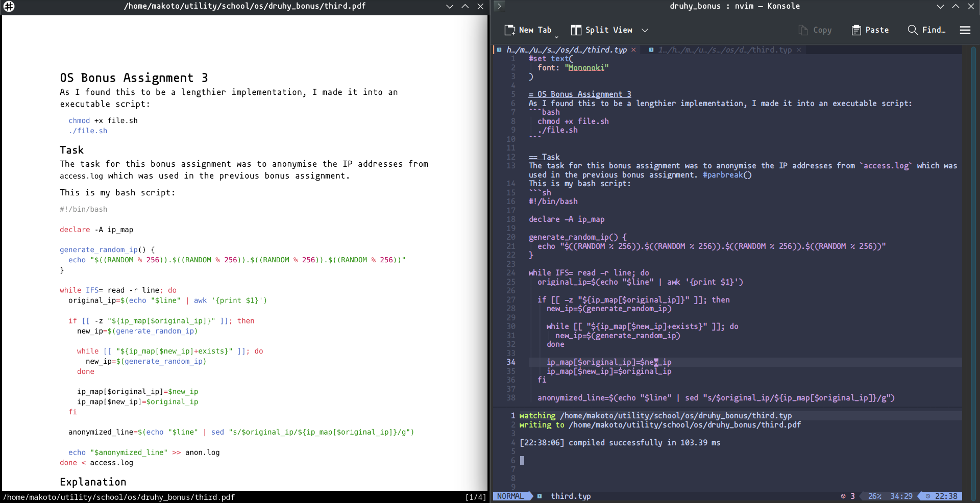Close the Konsole window
Image resolution: width=980 pixels, height=503 pixels.
click(971, 6)
